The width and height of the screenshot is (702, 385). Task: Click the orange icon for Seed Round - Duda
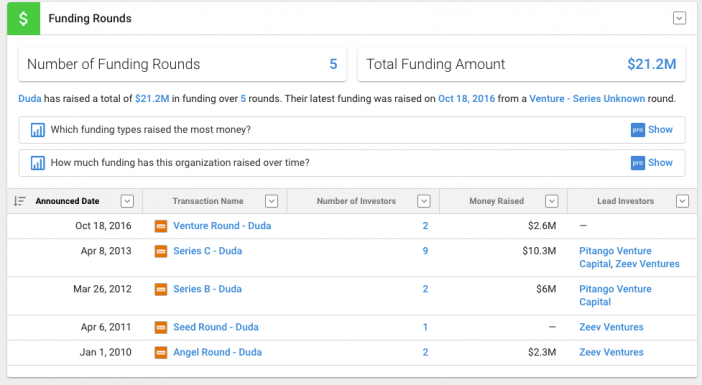tap(161, 327)
